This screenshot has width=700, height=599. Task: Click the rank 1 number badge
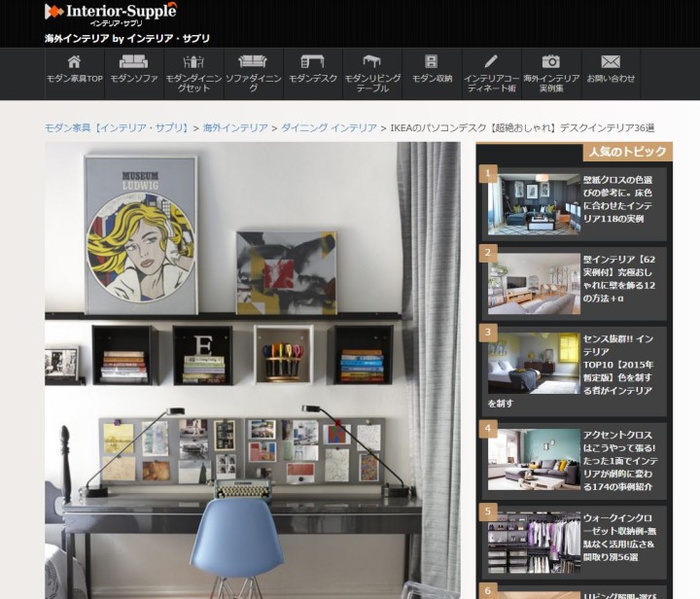[x=488, y=173]
